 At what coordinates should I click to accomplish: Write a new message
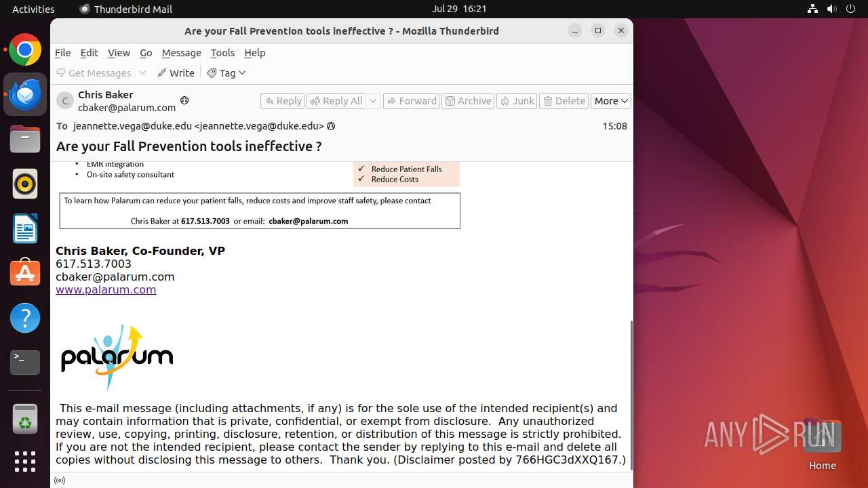click(x=176, y=73)
